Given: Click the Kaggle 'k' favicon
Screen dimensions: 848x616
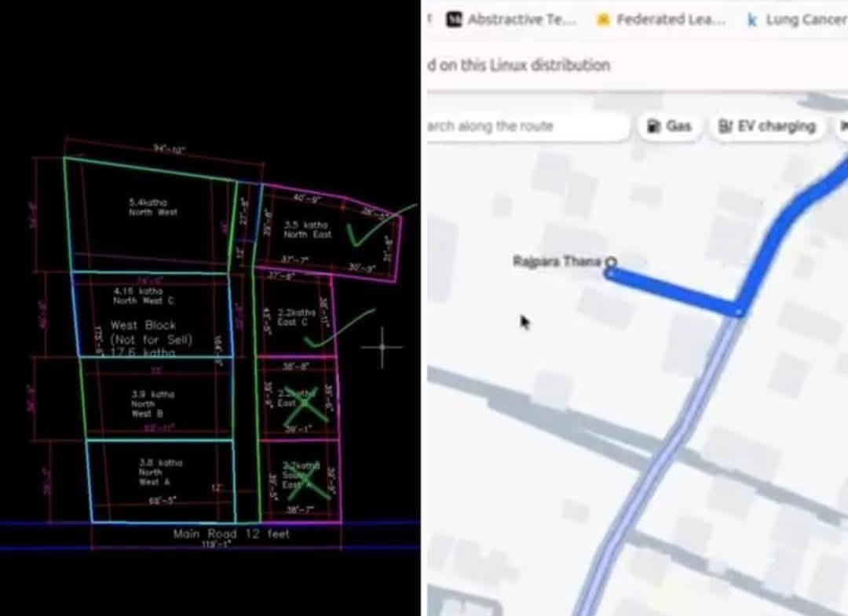Looking at the screenshot, I should click(x=752, y=21).
